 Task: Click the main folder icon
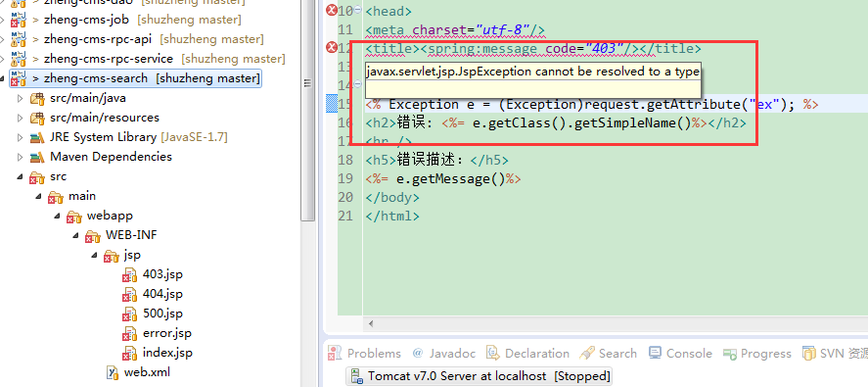56,197
